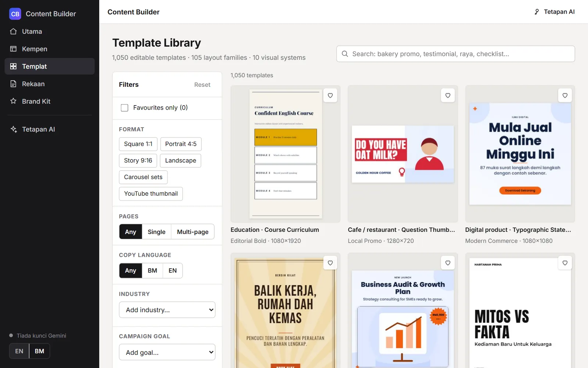Click the Kempen panel icon
This screenshot has height=368, width=588.
coord(14,49)
